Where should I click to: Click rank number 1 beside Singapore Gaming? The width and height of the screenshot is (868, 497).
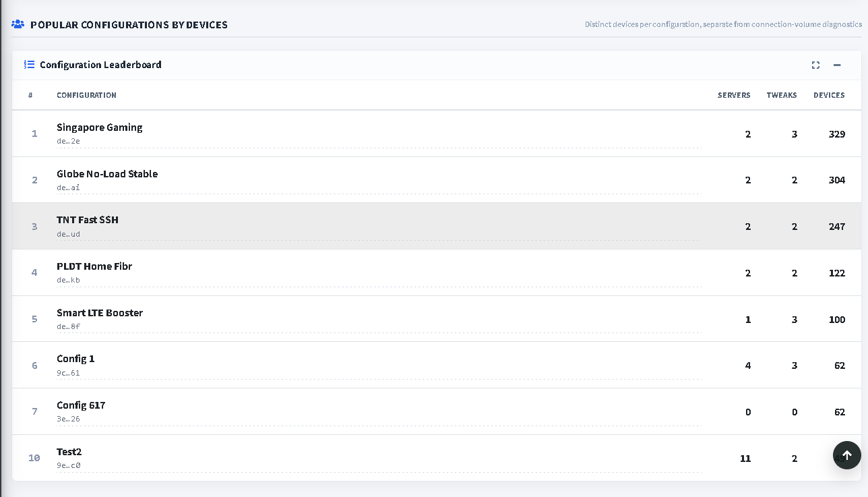pyautogui.click(x=34, y=134)
